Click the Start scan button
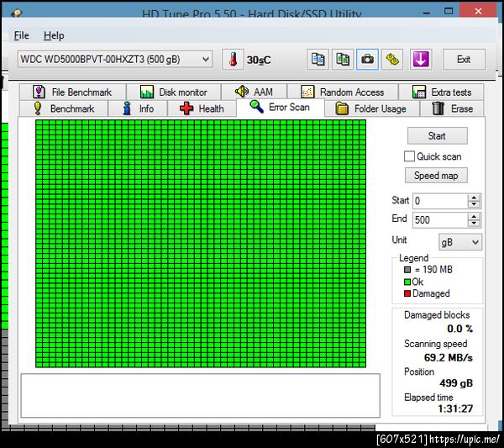Screen dimensions: 504x448 click(437, 135)
